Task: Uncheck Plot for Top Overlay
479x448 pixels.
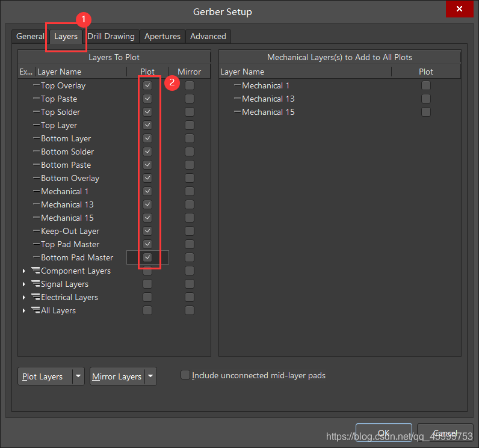Action: 147,85
